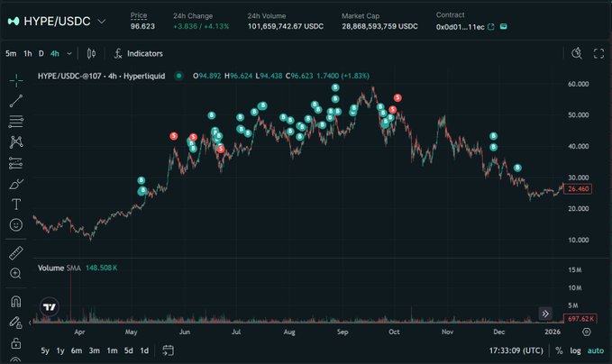The height and width of the screenshot is (364, 612).
Task: Click the Volume SMA indicator legend
Action: tap(78, 268)
